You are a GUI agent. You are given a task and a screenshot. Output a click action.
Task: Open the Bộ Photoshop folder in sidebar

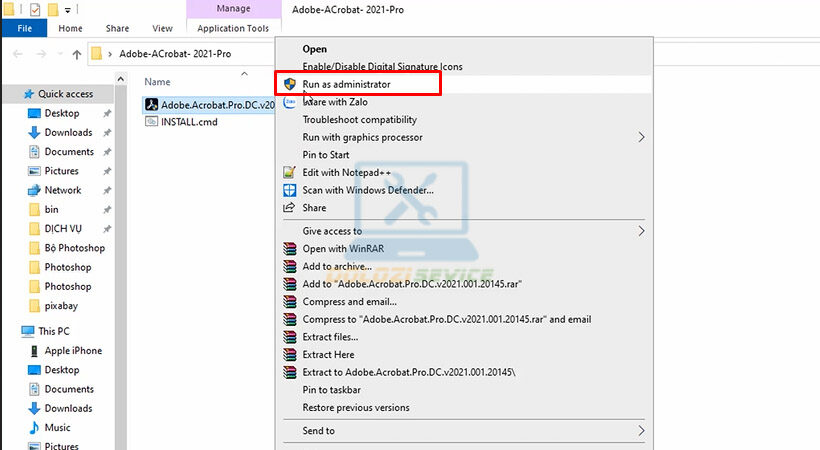pos(74,248)
